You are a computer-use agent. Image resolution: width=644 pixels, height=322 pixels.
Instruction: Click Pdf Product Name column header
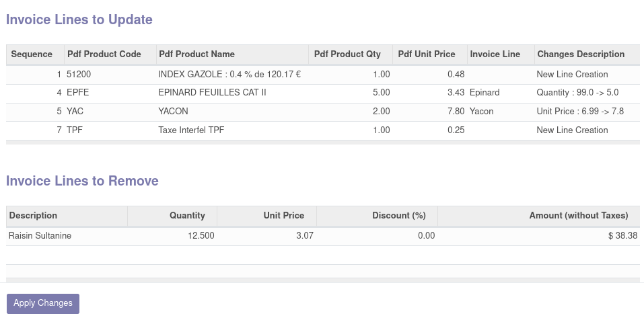(x=196, y=54)
